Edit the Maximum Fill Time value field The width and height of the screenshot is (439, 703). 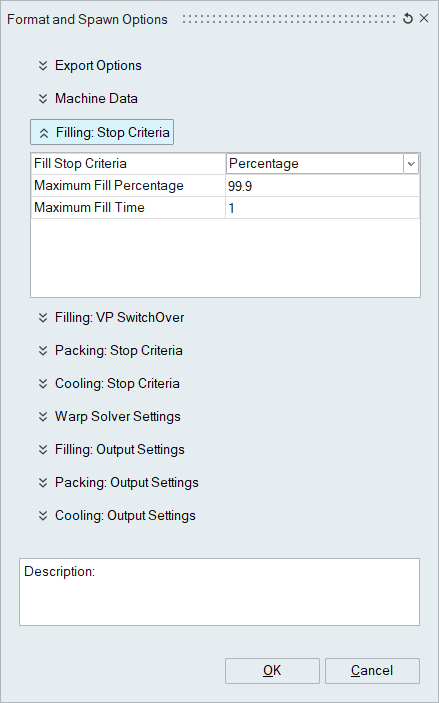coord(322,208)
